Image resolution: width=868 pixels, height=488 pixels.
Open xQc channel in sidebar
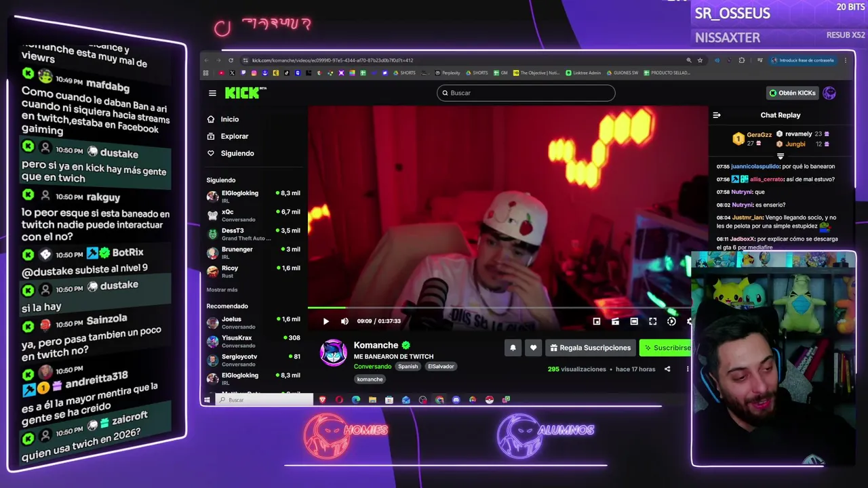click(x=253, y=216)
